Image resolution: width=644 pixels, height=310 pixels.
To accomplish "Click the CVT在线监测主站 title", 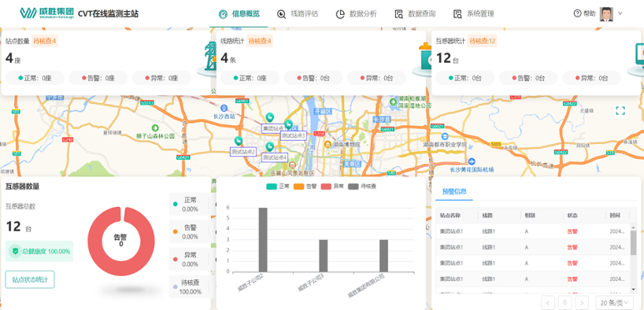I will click(108, 13).
